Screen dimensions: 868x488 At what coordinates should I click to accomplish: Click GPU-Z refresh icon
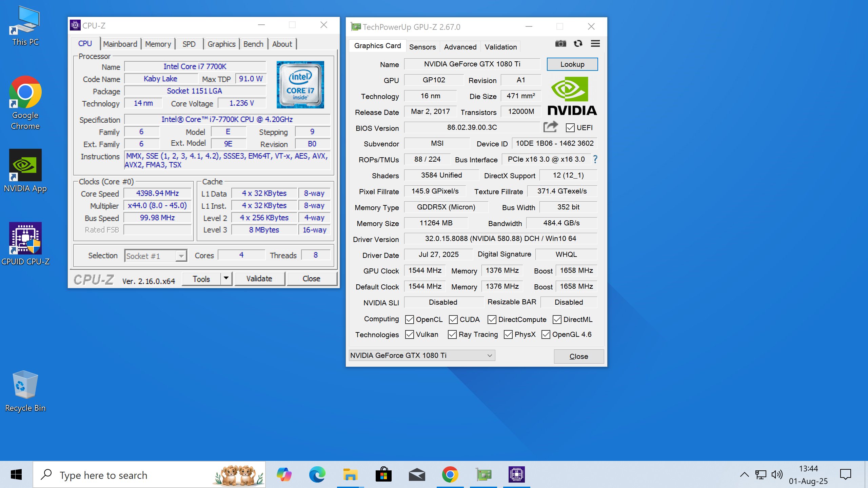578,44
